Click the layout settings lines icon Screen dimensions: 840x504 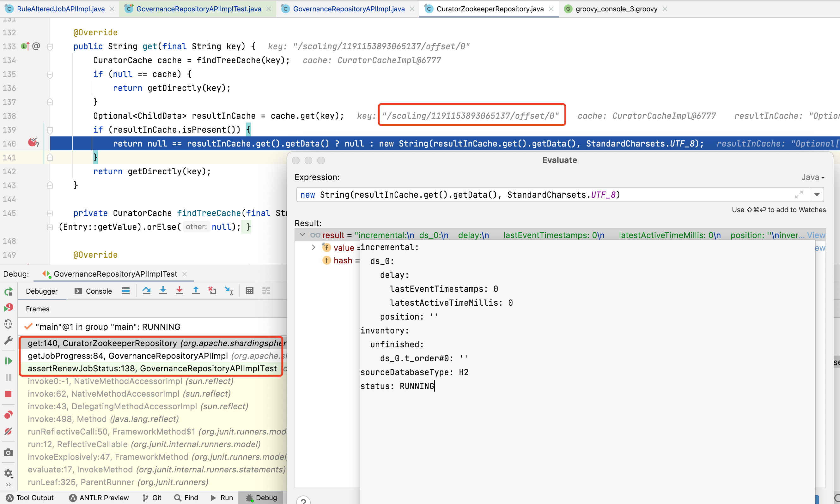coord(126,291)
